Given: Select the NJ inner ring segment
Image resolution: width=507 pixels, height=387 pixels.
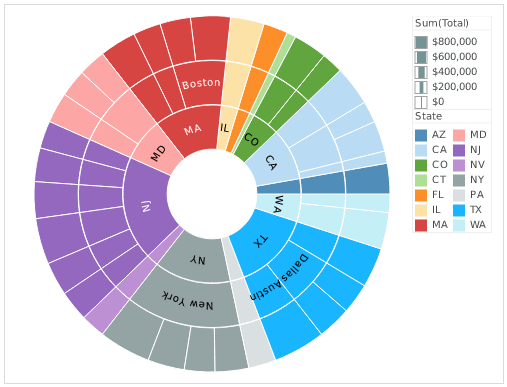Looking at the screenshot, I should (x=147, y=207).
